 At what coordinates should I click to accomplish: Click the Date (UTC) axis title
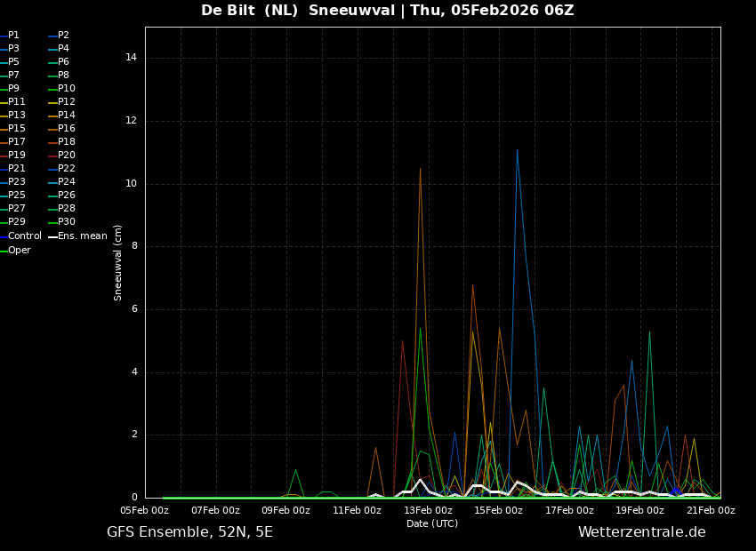(432, 524)
